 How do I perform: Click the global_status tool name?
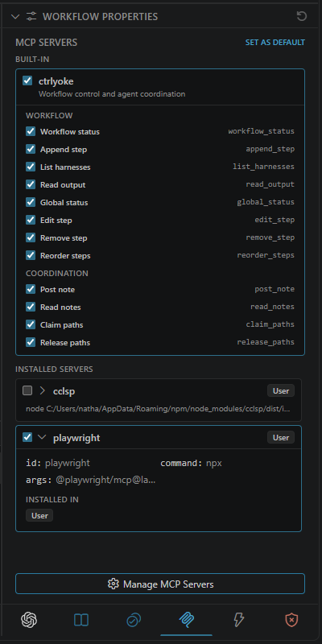coord(266,202)
